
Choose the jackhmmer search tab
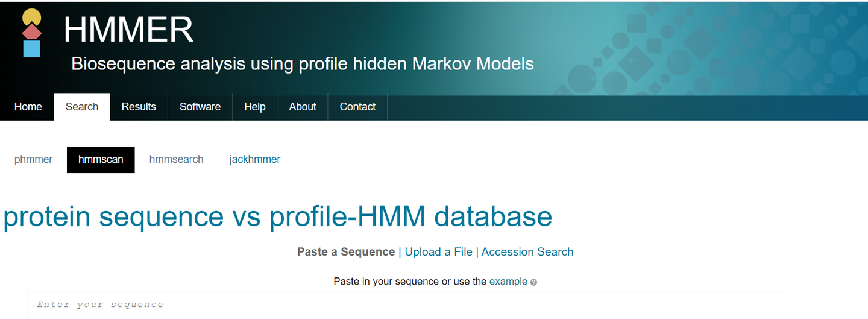coord(255,160)
